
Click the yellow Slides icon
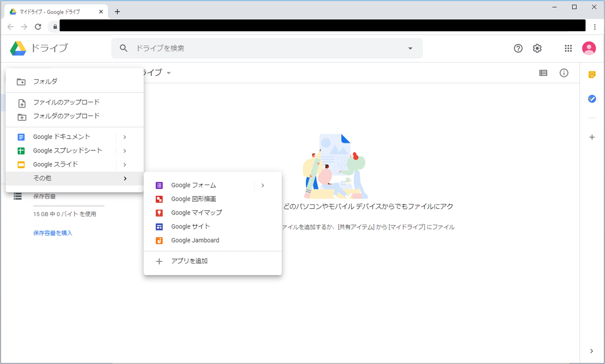click(21, 165)
